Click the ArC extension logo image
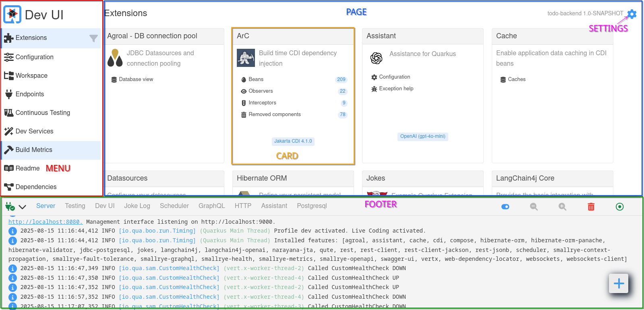This screenshot has width=644, height=310. pos(246,58)
